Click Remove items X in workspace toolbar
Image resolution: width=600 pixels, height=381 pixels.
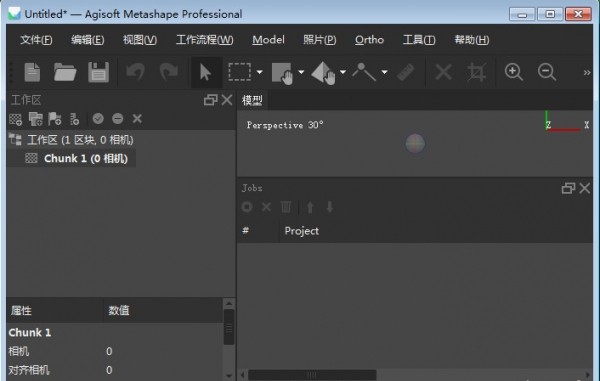tap(137, 119)
